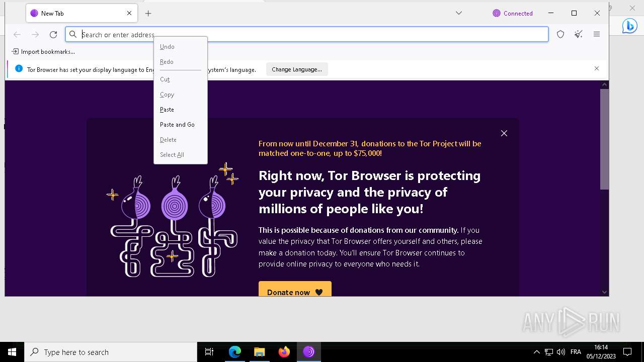This screenshot has width=644, height=362.
Task: Open File Explorer from the taskbar
Action: click(259, 352)
